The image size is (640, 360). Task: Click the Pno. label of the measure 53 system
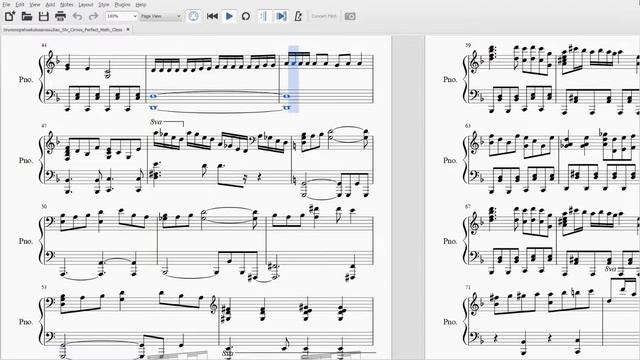point(26,322)
